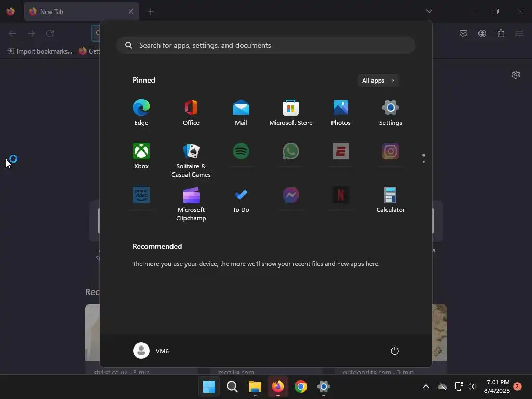Open new tab personalize gear in Firefox
532x399 pixels.
[516, 75]
